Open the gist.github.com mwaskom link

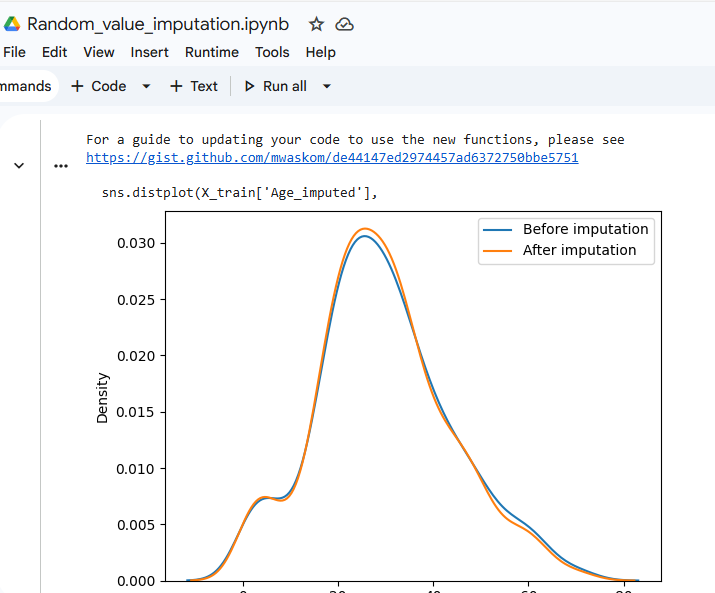click(x=332, y=157)
